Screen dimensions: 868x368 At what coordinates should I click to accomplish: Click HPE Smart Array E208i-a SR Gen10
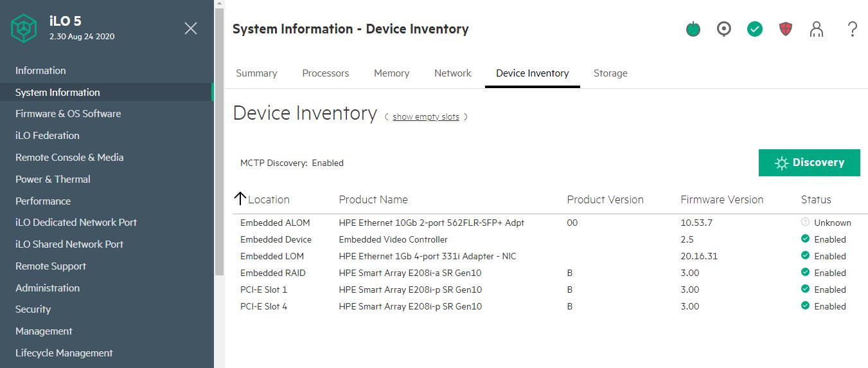click(x=411, y=273)
